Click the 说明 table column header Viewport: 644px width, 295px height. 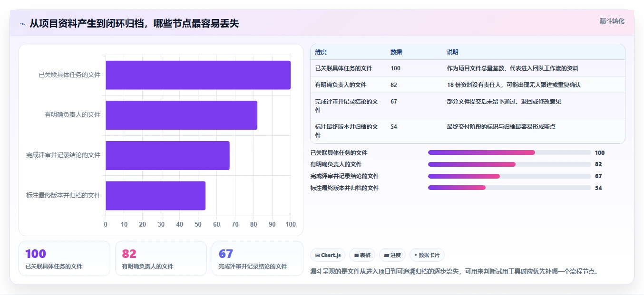(x=453, y=52)
